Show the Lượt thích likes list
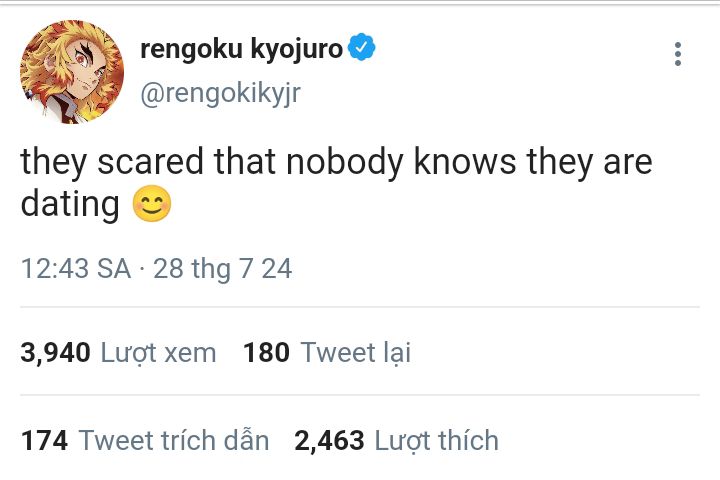The height and width of the screenshot is (480, 720). [436, 440]
